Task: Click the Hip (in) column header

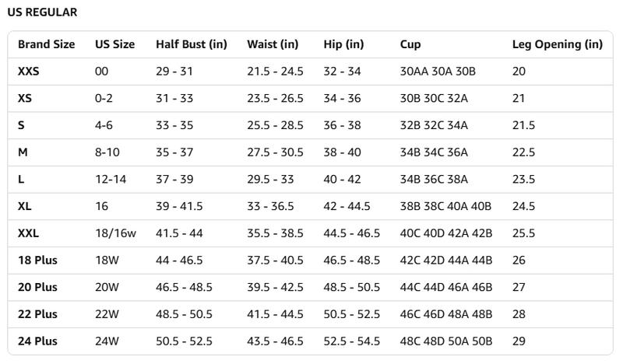Action: click(343, 44)
